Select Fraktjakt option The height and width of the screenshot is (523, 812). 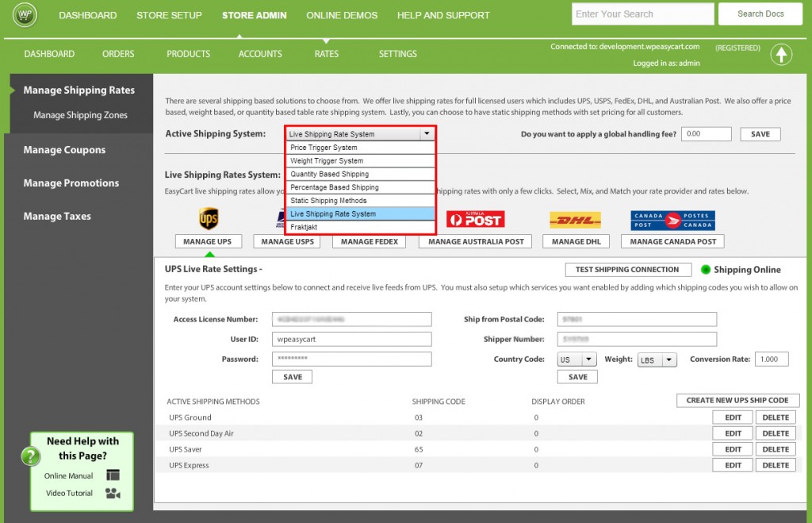tap(361, 227)
